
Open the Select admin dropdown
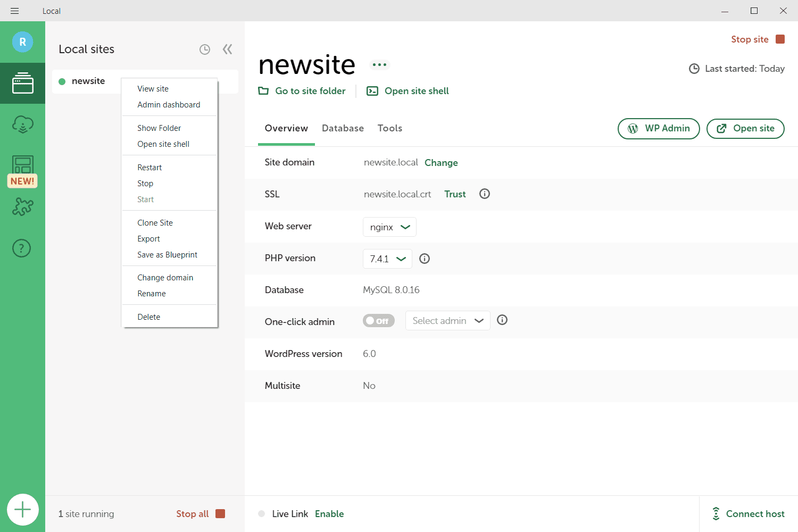(447, 321)
